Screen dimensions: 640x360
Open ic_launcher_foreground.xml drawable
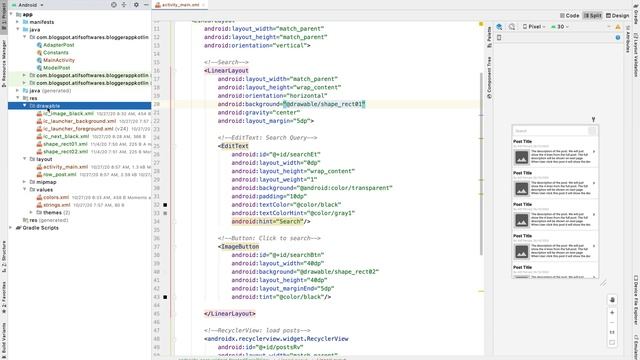(78, 129)
